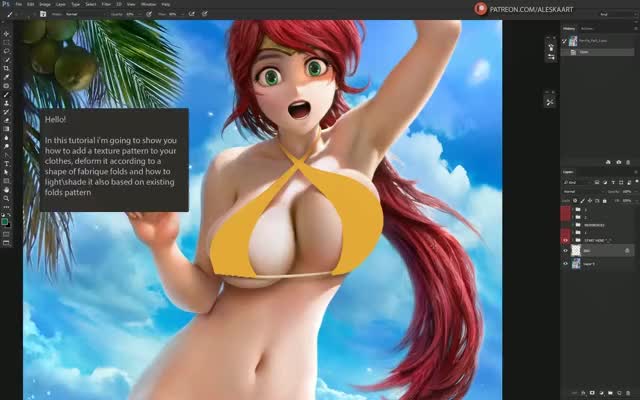Open the Image menu

coord(45,4)
